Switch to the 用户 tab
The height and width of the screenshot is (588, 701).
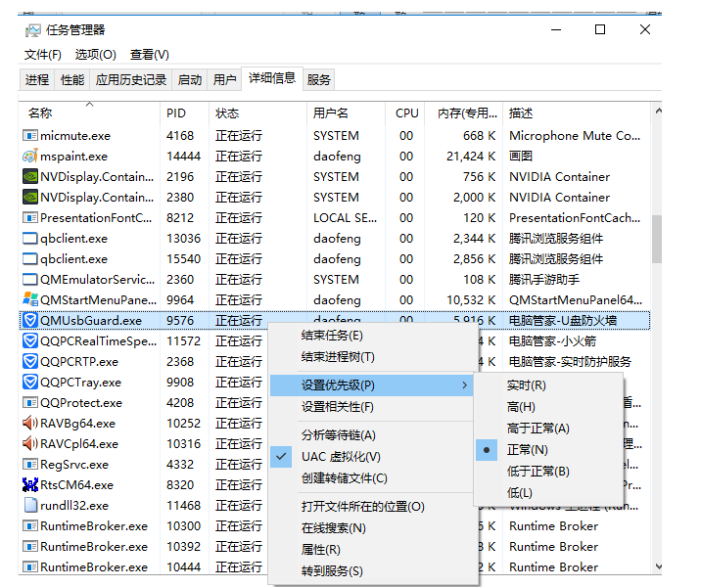point(224,80)
